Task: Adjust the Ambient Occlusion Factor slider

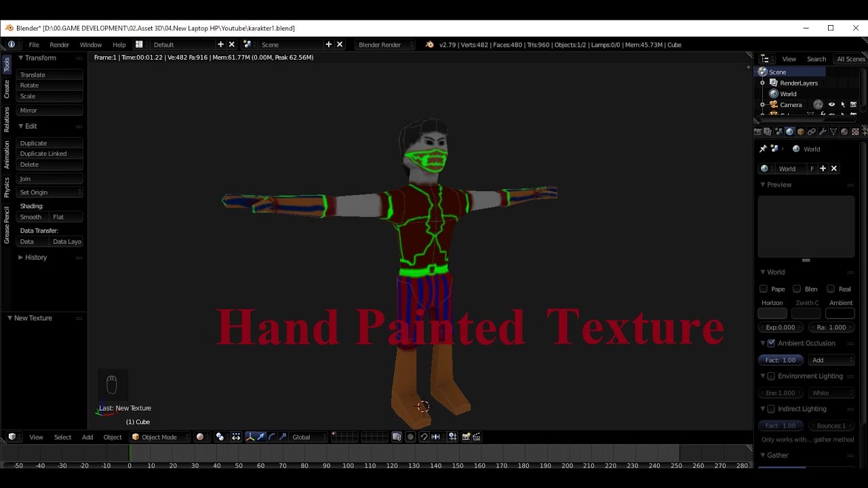Action: 781,360
